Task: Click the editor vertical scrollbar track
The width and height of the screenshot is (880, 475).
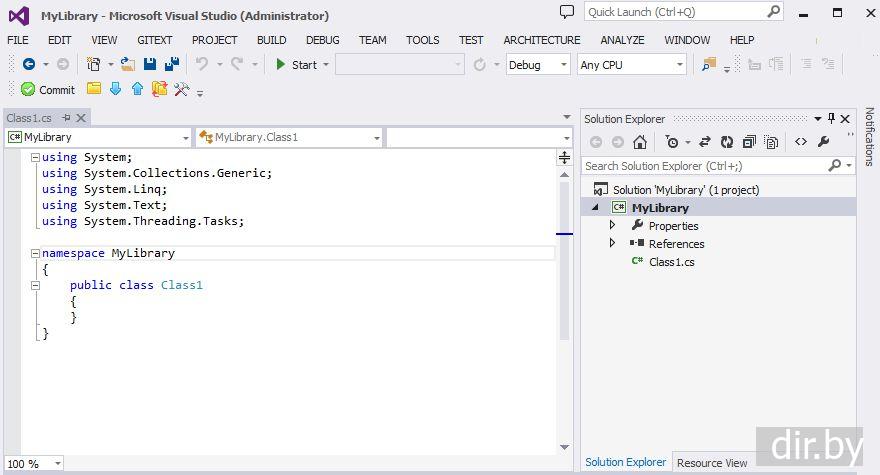Action: [x=564, y=380]
